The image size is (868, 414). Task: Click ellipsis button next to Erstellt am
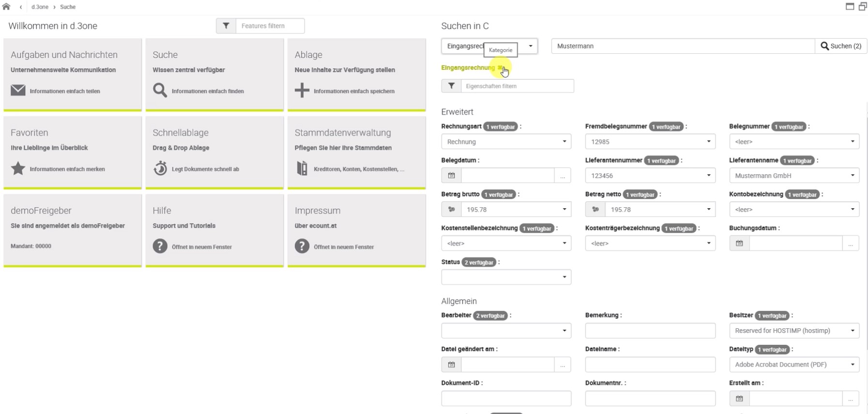(851, 398)
